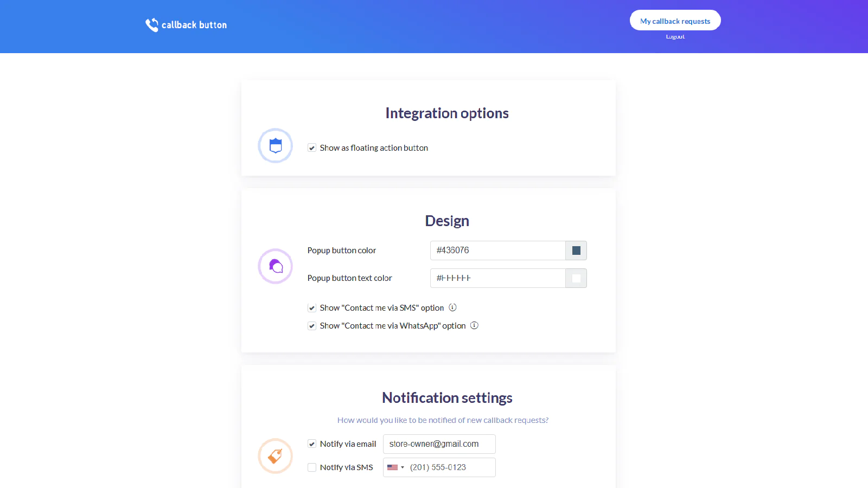
Task: Click info icon next to SMS option
Action: (452, 307)
